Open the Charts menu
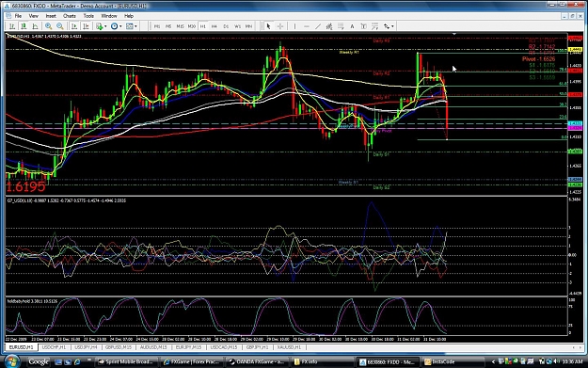Image resolution: width=588 pixels, height=368 pixels. pos(70,16)
